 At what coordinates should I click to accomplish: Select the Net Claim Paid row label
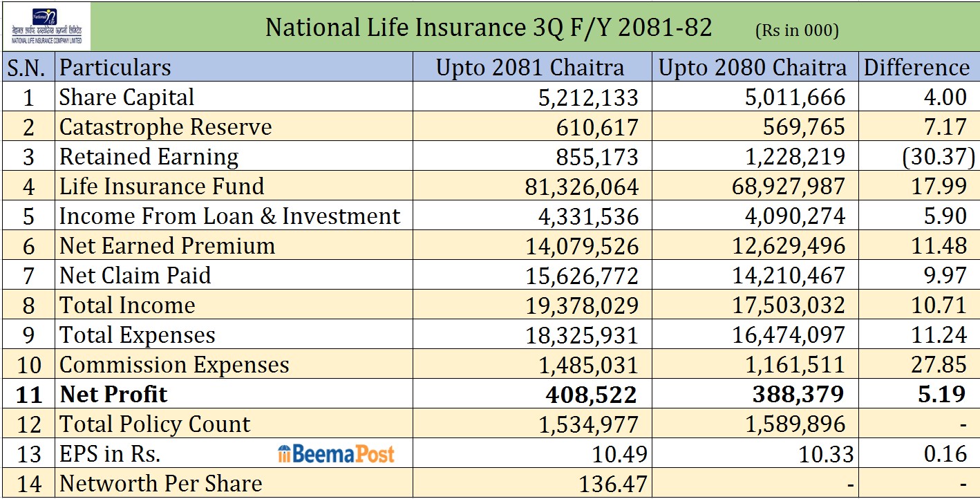tap(135, 276)
